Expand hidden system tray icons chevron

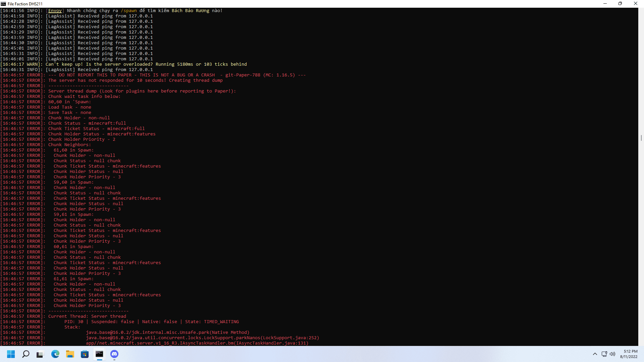coord(595,354)
